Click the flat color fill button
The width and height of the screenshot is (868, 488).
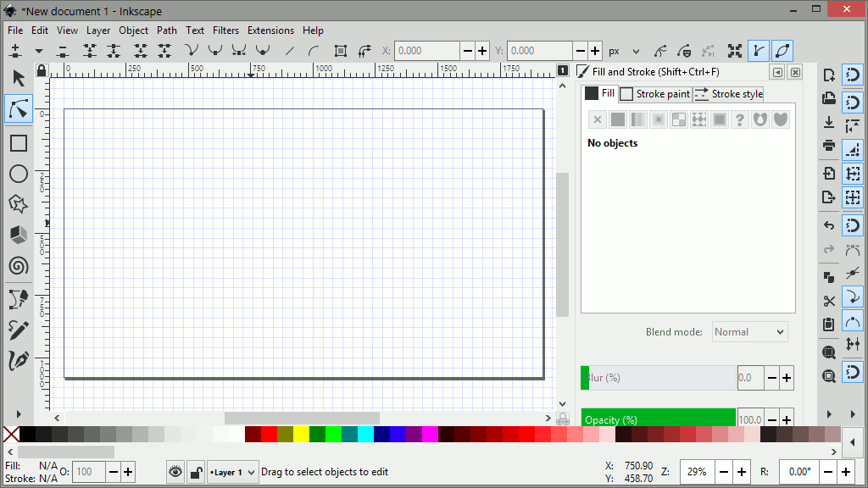(x=618, y=119)
